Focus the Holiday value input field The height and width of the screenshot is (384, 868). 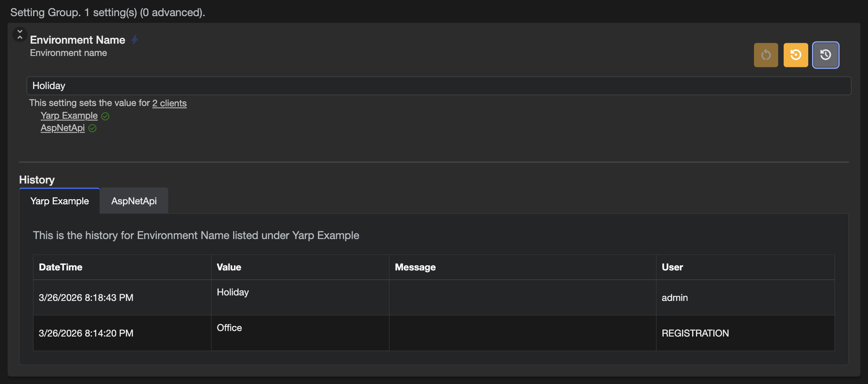click(438, 86)
